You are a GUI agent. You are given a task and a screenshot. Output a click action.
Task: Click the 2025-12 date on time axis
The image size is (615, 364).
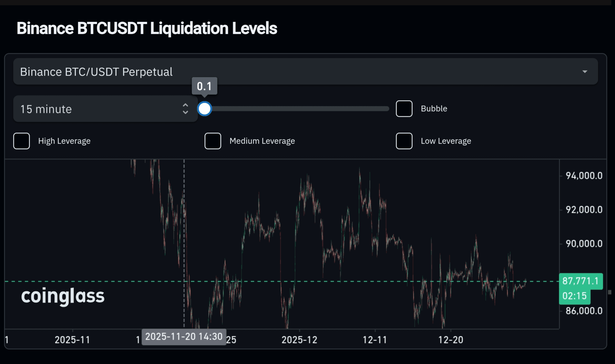coord(299,340)
